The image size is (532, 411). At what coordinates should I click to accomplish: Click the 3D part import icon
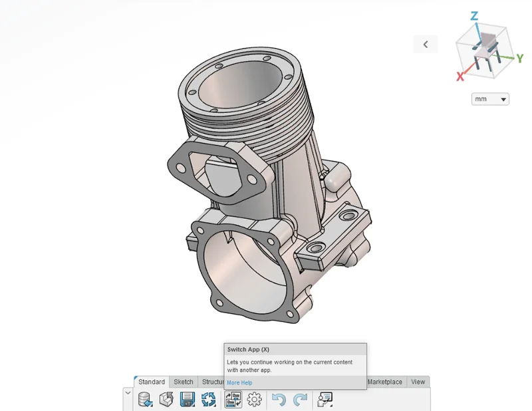166,399
